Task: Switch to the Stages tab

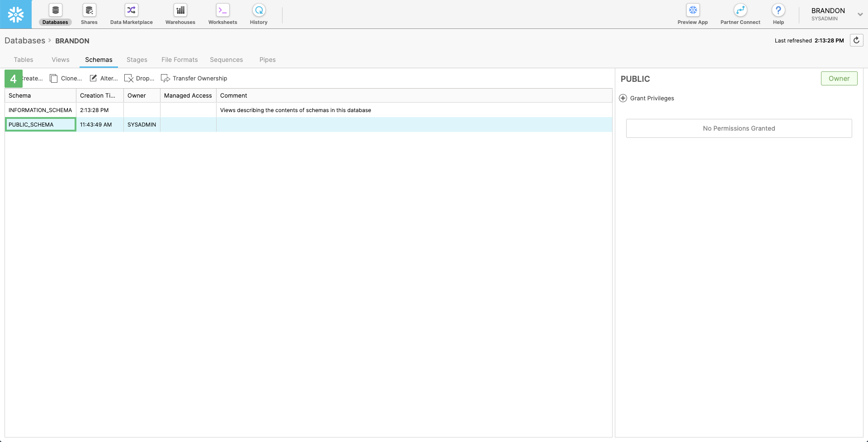Action: [137, 60]
